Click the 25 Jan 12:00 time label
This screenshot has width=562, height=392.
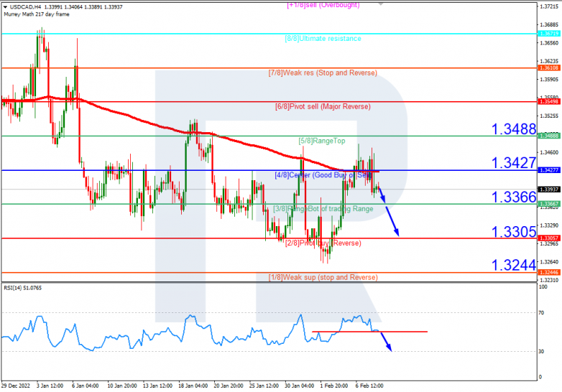click(264, 386)
